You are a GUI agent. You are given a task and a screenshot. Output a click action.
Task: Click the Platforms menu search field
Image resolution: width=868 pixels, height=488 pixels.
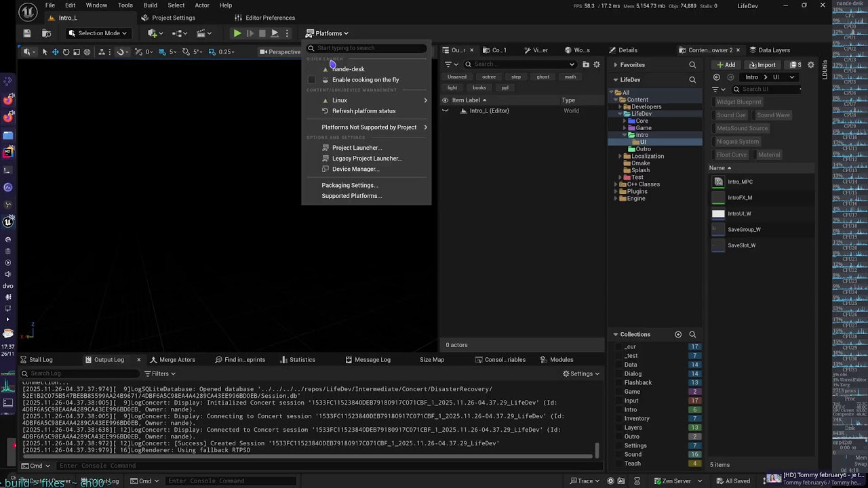pos(367,48)
